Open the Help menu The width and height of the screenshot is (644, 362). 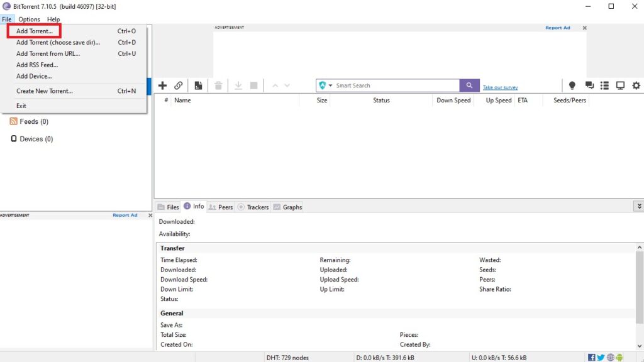[x=53, y=19]
